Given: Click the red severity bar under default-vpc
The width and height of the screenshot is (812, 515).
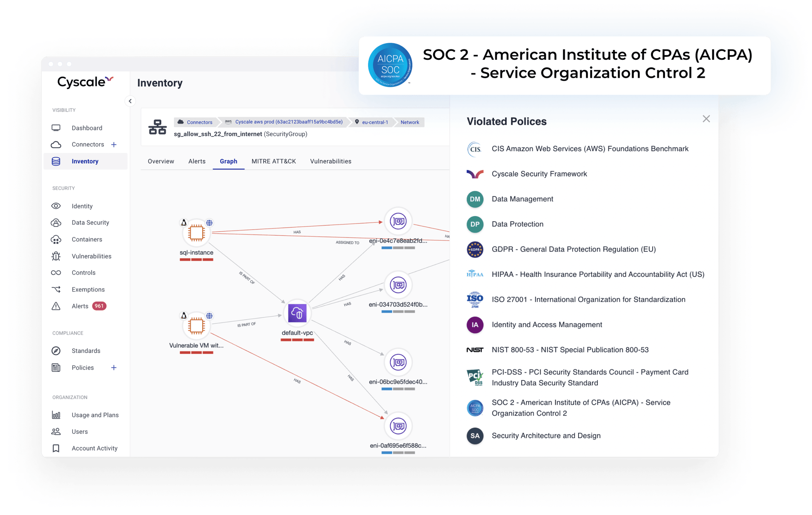Looking at the screenshot, I should (297, 340).
